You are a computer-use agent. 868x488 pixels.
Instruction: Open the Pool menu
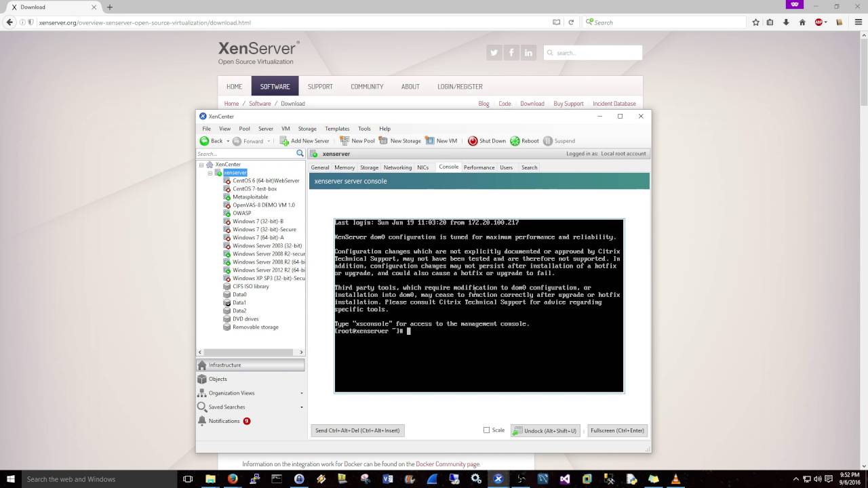point(244,129)
